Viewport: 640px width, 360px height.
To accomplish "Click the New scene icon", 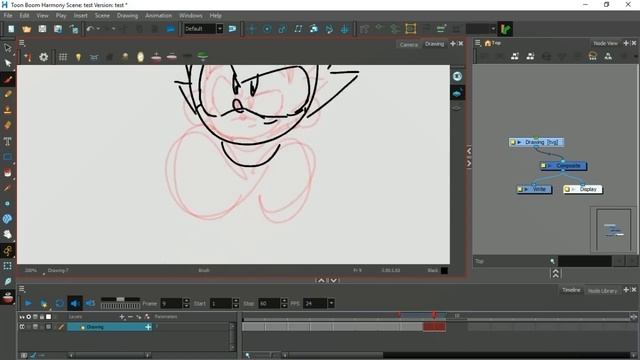I will [11, 29].
